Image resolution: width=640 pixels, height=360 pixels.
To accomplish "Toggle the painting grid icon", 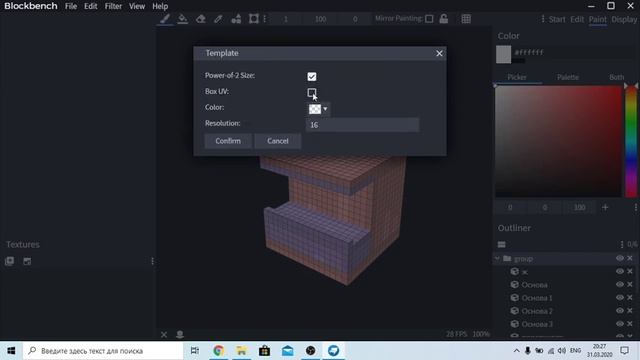I will click(466, 19).
